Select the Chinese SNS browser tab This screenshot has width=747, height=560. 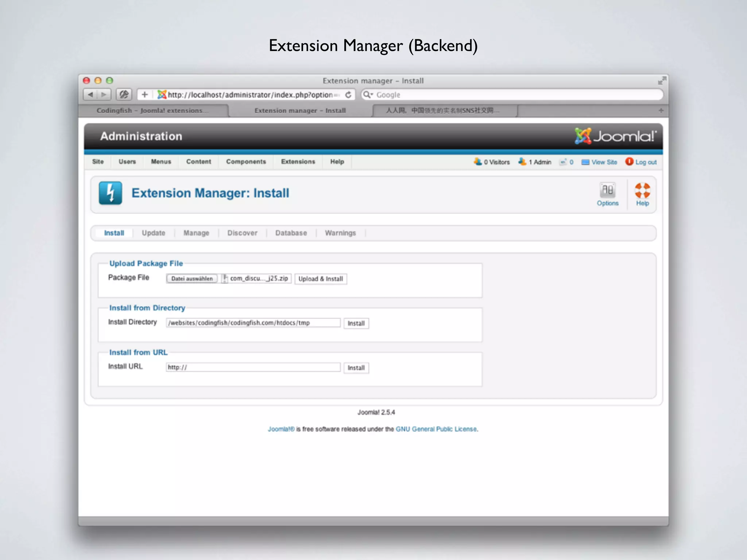pyautogui.click(x=444, y=110)
